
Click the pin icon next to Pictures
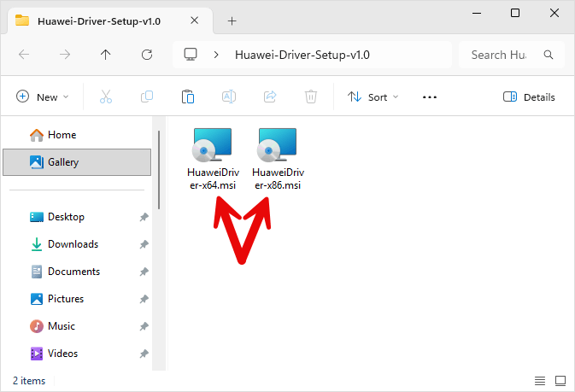tap(144, 299)
